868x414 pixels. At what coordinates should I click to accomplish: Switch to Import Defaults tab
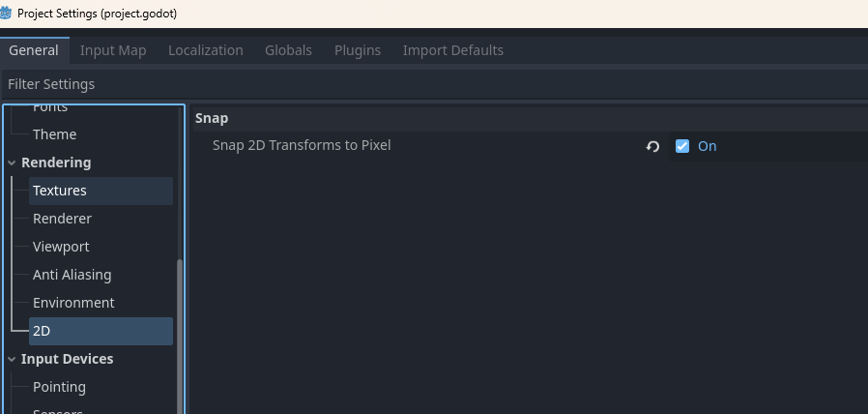[x=452, y=50]
